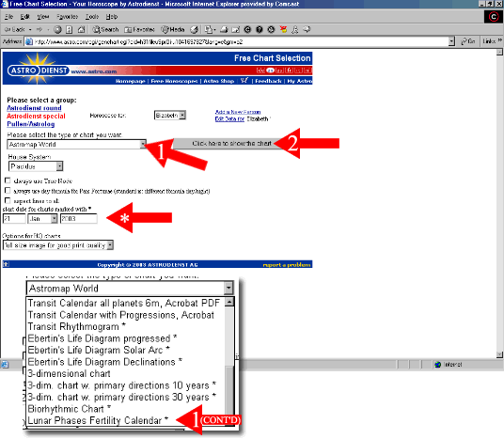Screen dimensions: 504x439
Task: Open the History toolbar icon
Action: pos(194,29)
